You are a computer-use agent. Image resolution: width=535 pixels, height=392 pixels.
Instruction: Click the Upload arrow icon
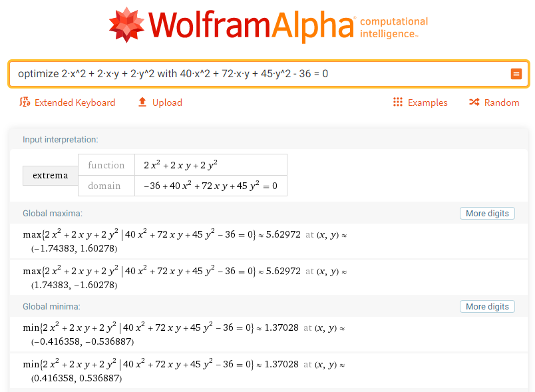(142, 102)
